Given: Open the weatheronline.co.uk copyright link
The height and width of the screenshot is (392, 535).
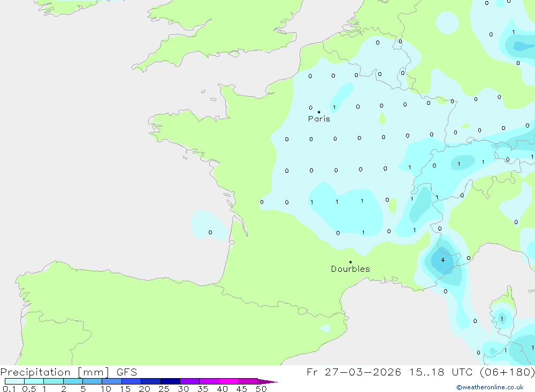Looking at the screenshot, I should [x=490, y=387].
